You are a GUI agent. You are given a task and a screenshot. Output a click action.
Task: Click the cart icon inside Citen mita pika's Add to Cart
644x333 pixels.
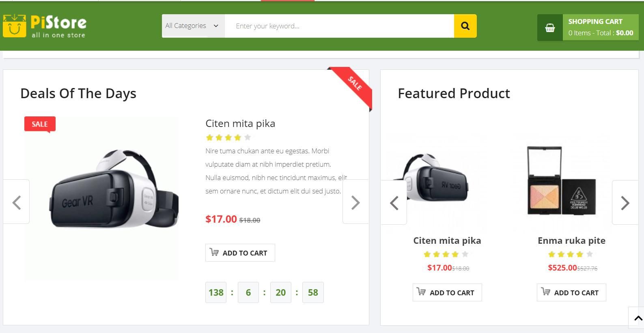(214, 252)
